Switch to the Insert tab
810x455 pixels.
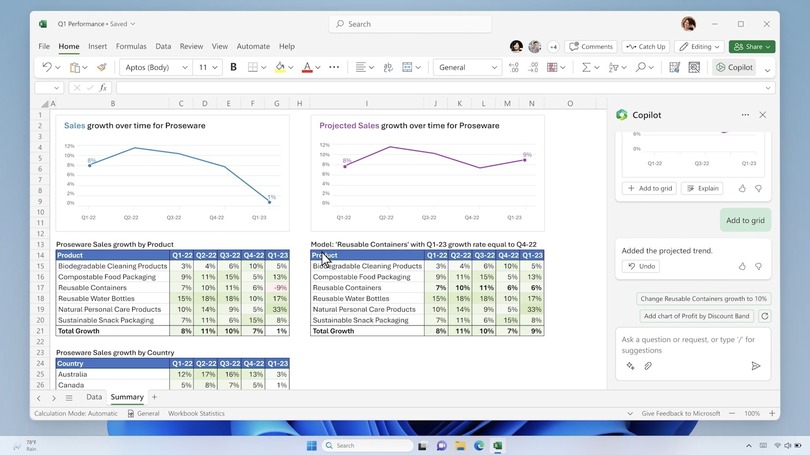point(97,46)
